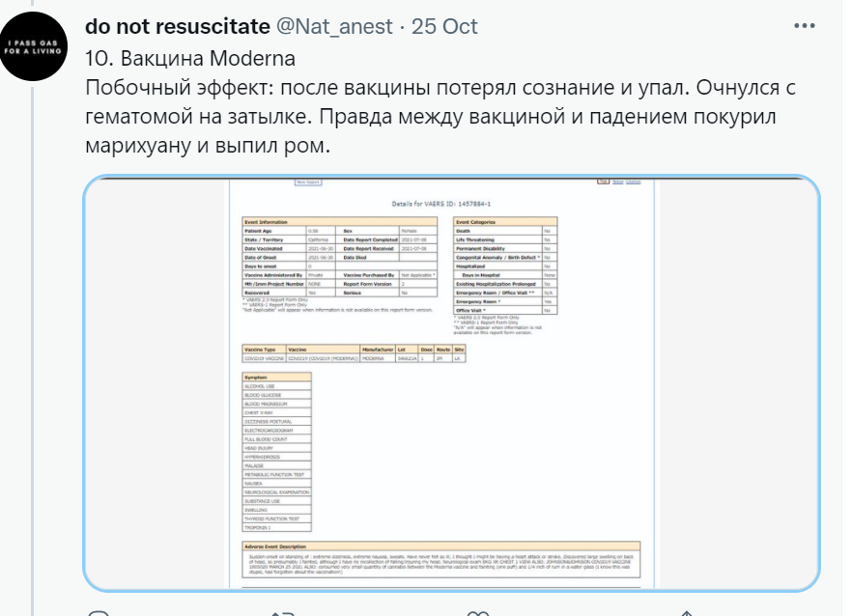Click the 'Top' button in the report header
The image size is (852, 616).
[x=603, y=181]
